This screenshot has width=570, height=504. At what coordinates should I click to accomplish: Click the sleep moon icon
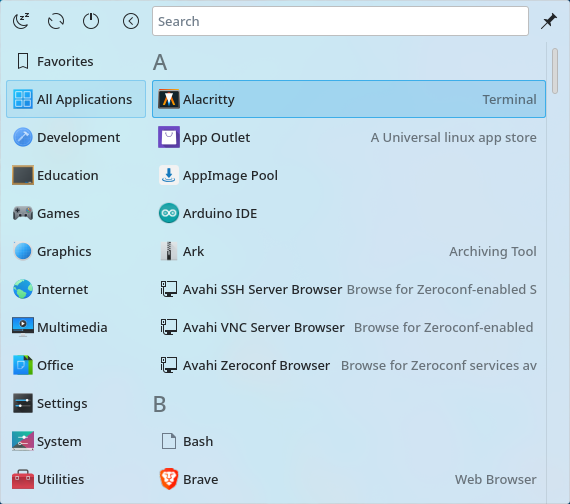tap(21, 21)
